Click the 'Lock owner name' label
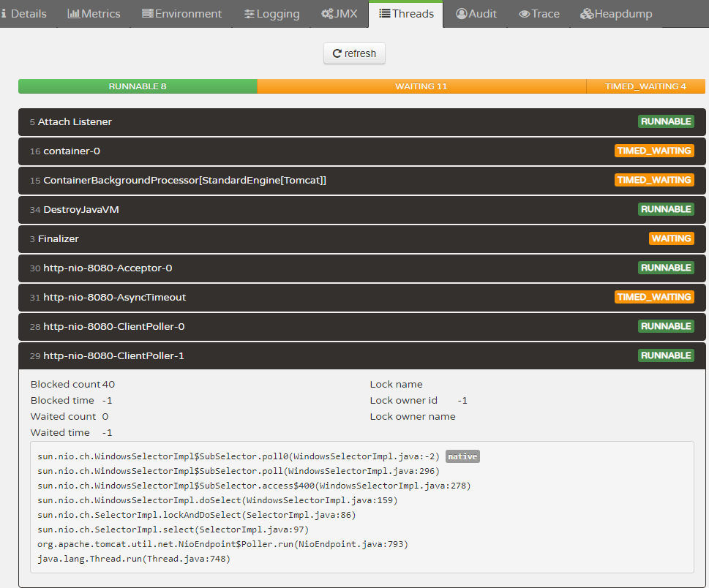The image size is (709, 588). tap(413, 416)
